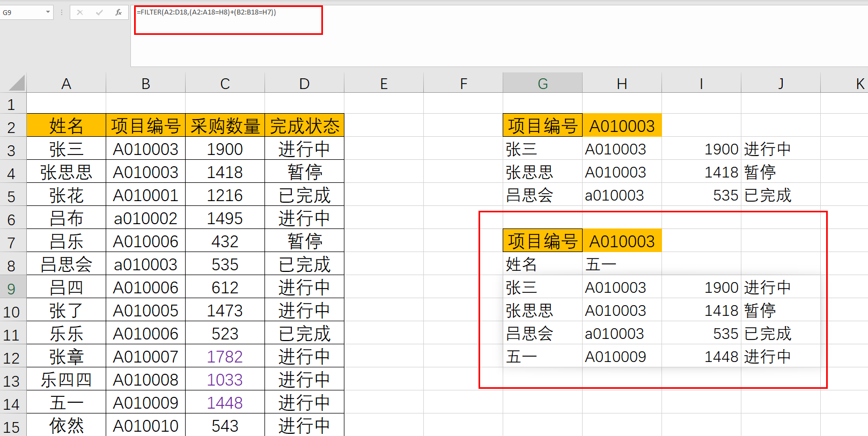Click purple value 1782 in column C
The image size is (868, 436).
click(225, 357)
